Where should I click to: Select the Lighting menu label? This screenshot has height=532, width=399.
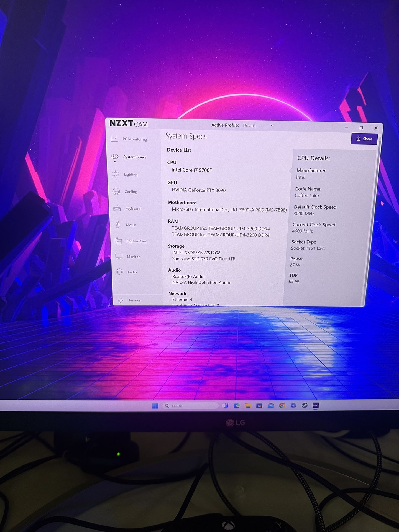pyautogui.click(x=131, y=175)
